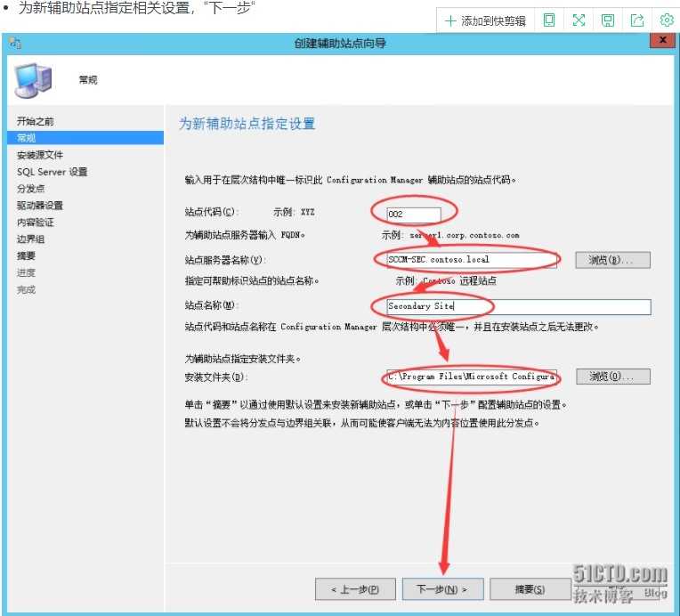Screen dimensions: 680x616
Task: Click the computer icon in wizard header
Action: click(34, 80)
